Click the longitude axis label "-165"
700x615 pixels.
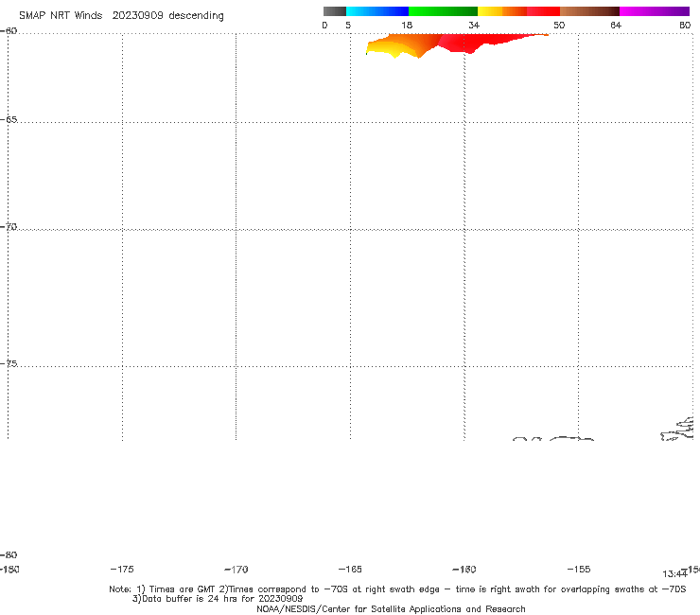pos(350,569)
